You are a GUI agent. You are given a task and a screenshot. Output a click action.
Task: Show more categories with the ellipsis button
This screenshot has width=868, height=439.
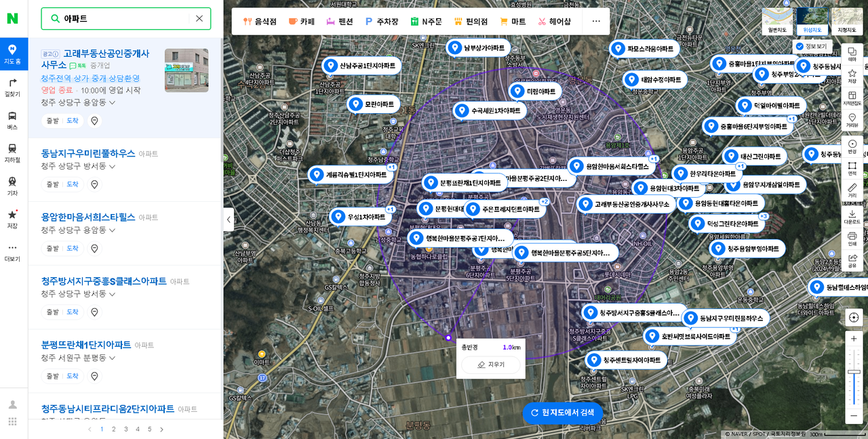point(596,21)
